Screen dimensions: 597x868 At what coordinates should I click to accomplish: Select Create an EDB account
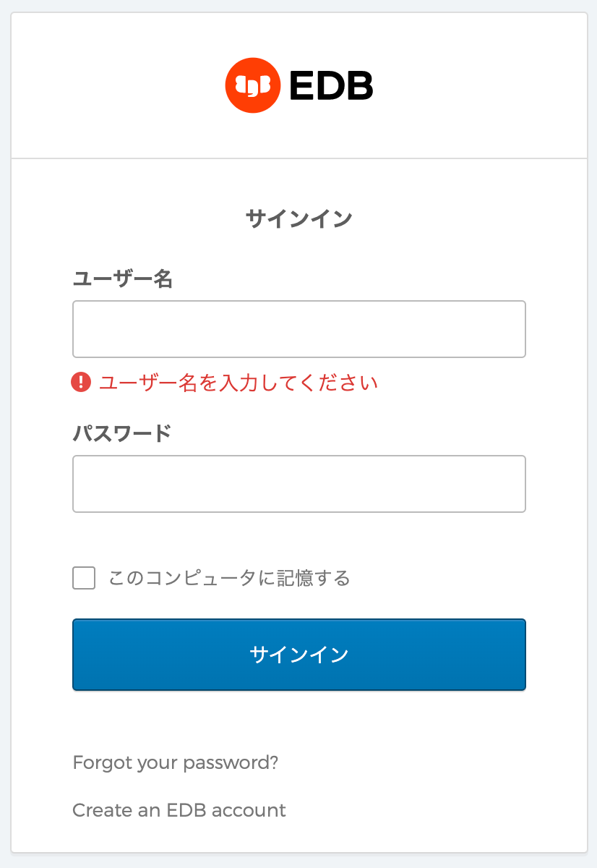(x=179, y=810)
